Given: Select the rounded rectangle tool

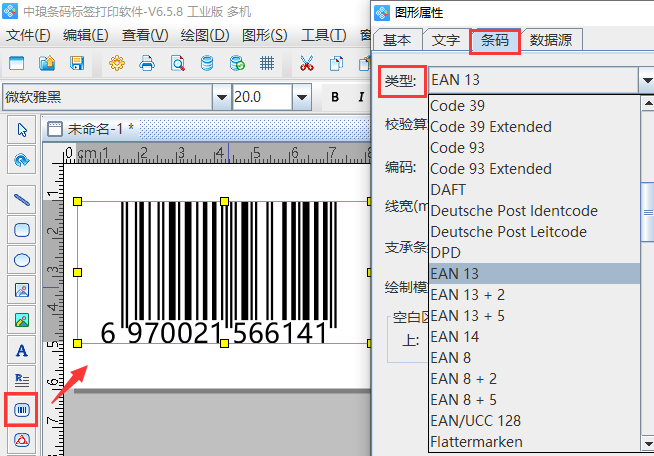Looking at the screenshot, I should pyautogui.click(x=22, y=230).
